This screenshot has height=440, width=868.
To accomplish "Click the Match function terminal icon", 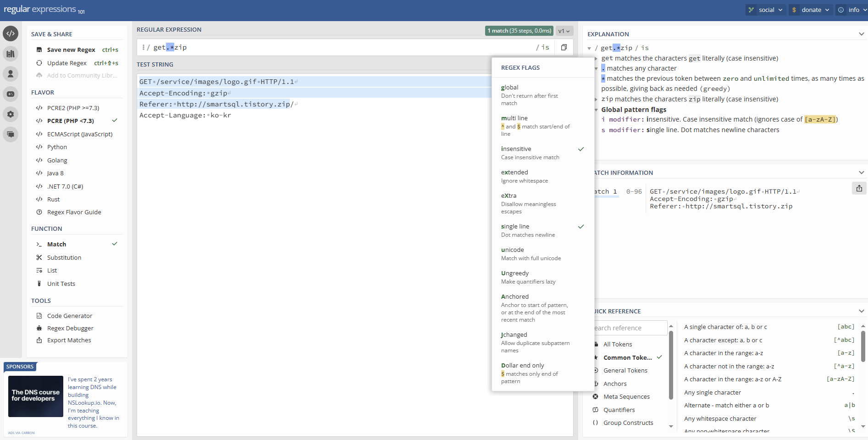I will [39, 244].
